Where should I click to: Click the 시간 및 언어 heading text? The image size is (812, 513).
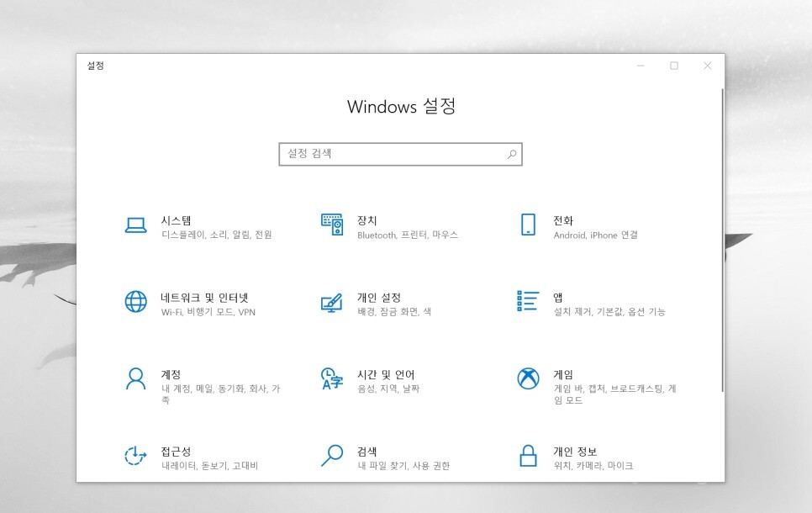(386, 374)
